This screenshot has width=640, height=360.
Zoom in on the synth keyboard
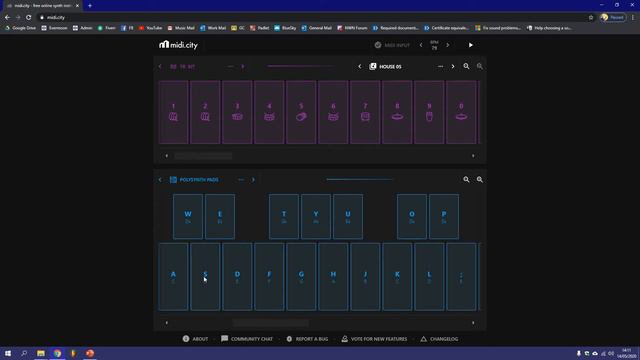pos(480,180)
